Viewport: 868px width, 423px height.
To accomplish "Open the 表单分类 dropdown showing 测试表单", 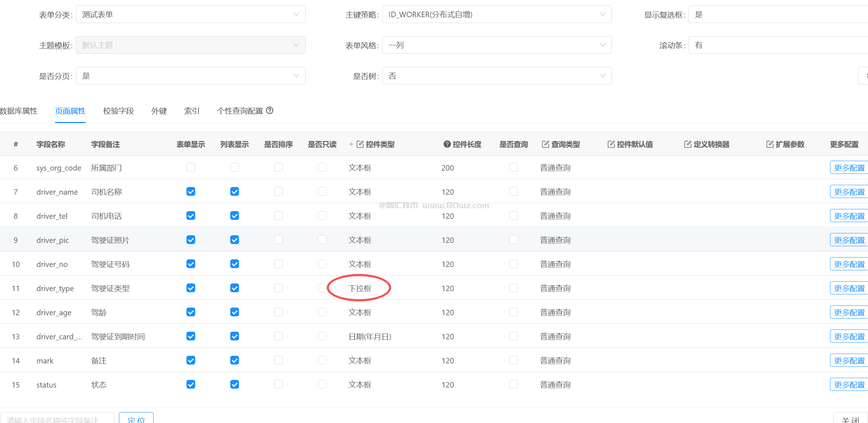I will pyautogui.click(x=190, y=14).
